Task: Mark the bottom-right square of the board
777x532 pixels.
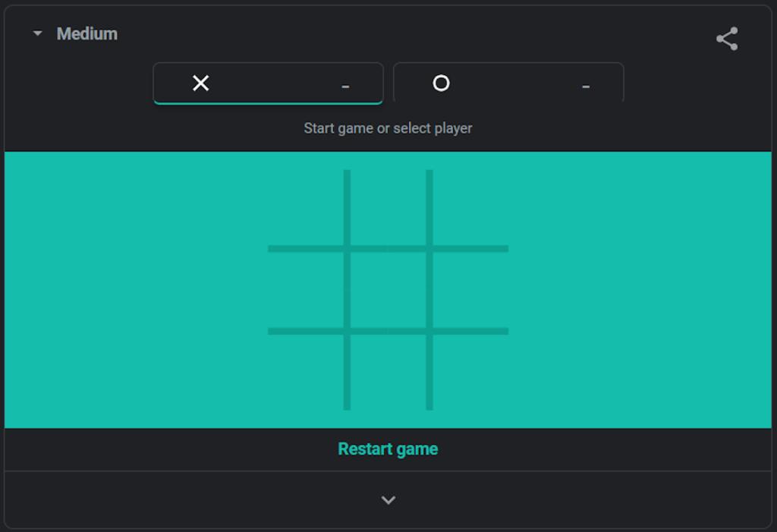Action: click(x=470, y=371)
